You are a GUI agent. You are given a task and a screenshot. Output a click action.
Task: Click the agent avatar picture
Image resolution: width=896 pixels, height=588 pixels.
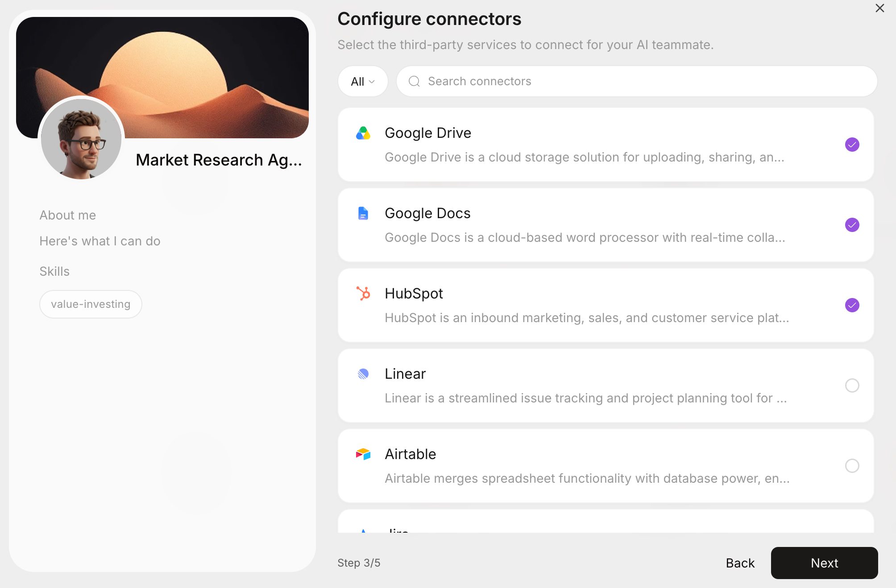click(81, 139)
